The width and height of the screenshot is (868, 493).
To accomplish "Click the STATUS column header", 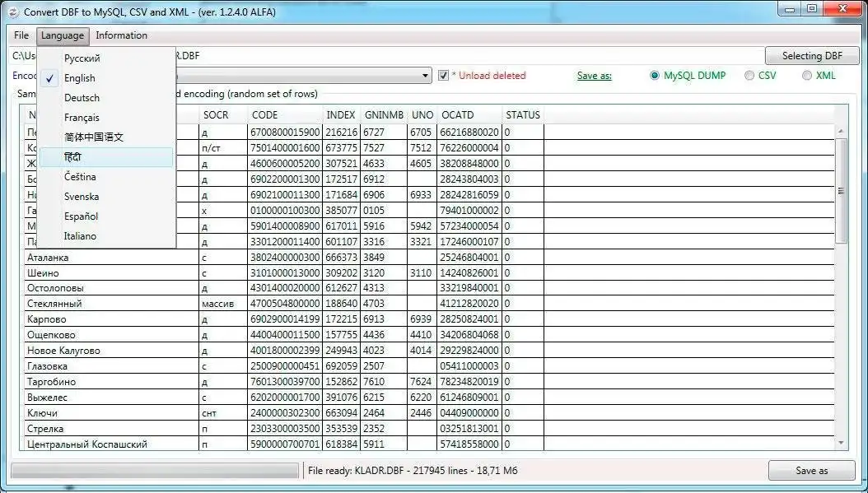I will pos(523,115).
